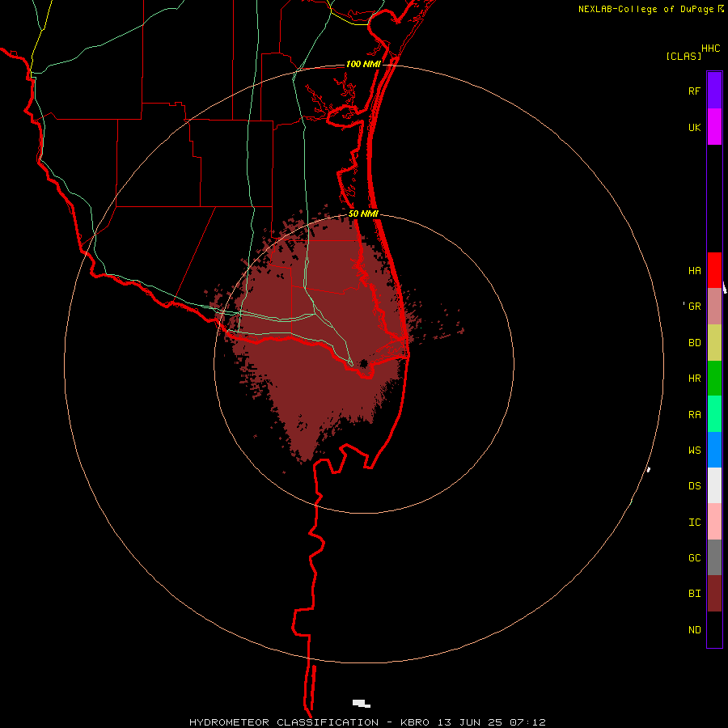Click the black radar site dot
The height and width of the screenshot is (728, 728).
(x=364, y=363)
